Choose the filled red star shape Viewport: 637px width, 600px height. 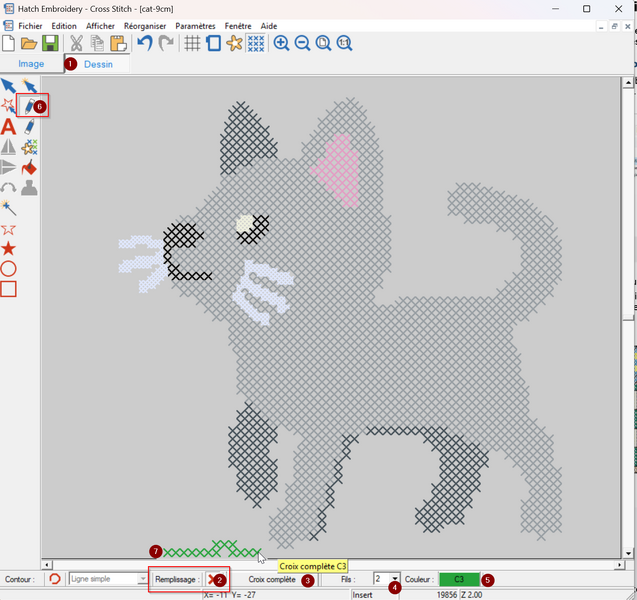[x=8, y=248]
